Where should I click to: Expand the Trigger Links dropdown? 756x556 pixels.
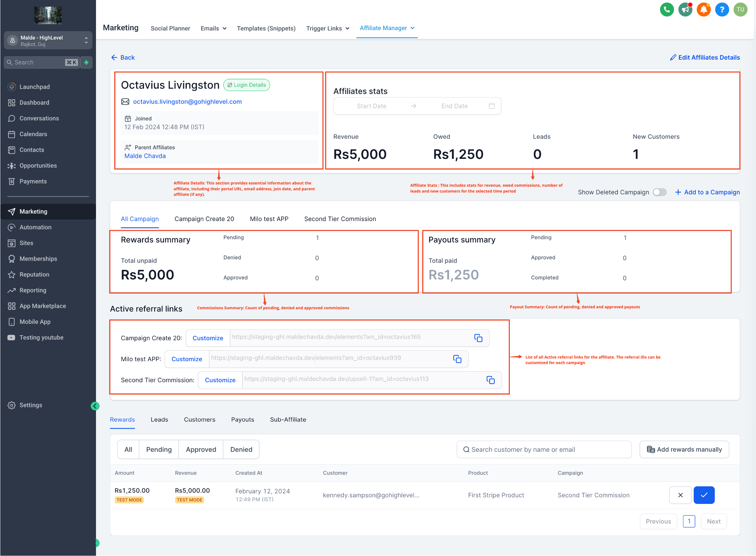click(328, 28)
